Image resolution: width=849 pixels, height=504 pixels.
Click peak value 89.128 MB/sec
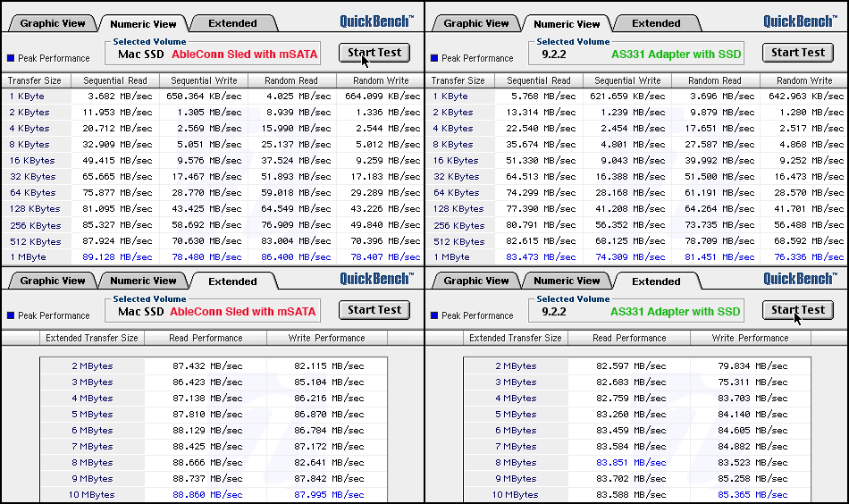(117, 257)
